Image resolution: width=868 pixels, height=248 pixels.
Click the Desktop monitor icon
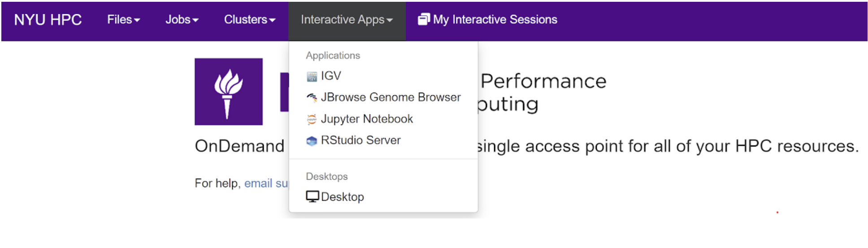[312, 197]
